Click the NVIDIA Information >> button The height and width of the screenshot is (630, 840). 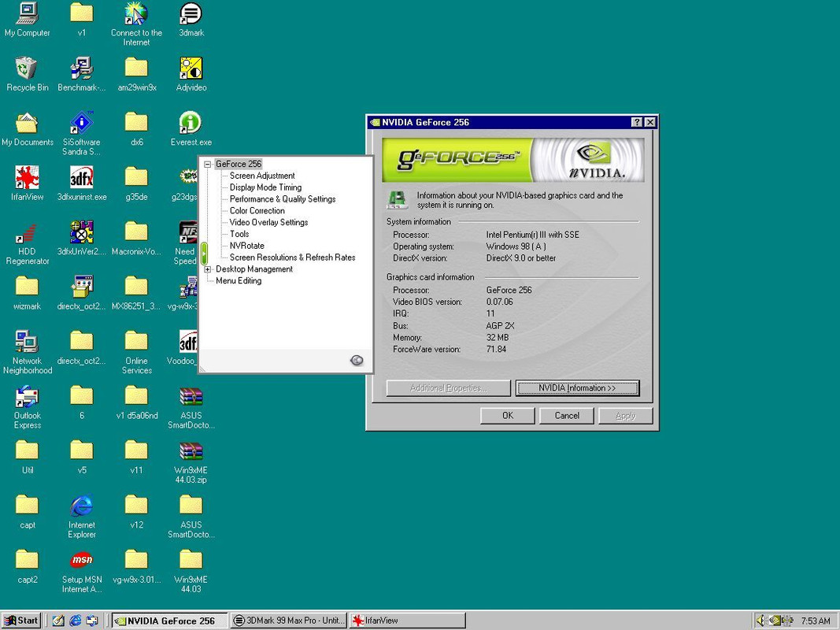pyautogui.click(x=577, y=388)
